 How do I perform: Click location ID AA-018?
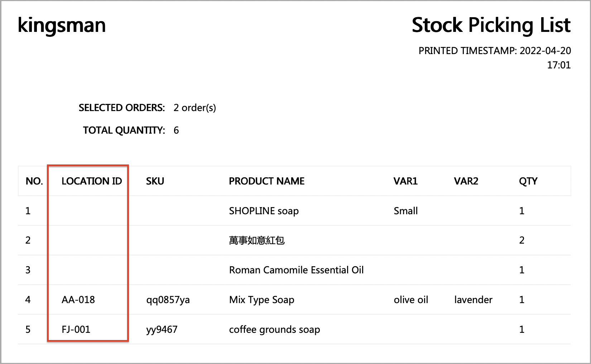78,300
